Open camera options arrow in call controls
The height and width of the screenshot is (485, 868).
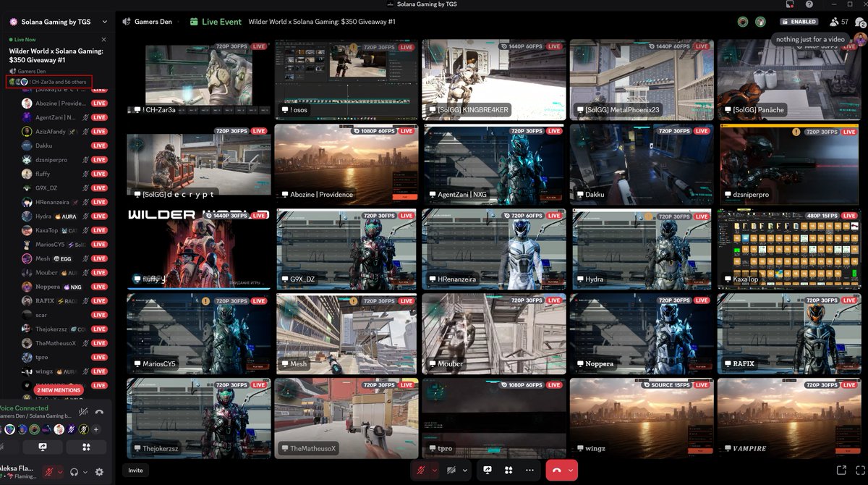pos(465,470)
